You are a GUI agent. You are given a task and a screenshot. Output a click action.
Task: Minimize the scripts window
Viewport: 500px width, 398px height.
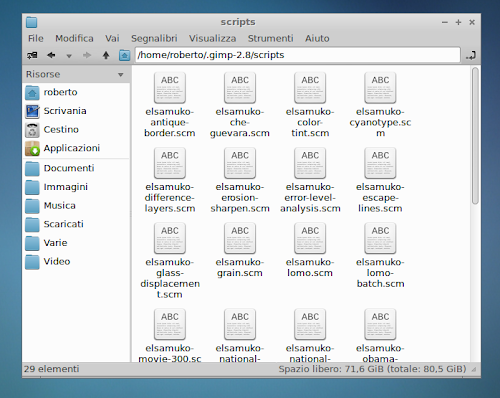[445, 22]
